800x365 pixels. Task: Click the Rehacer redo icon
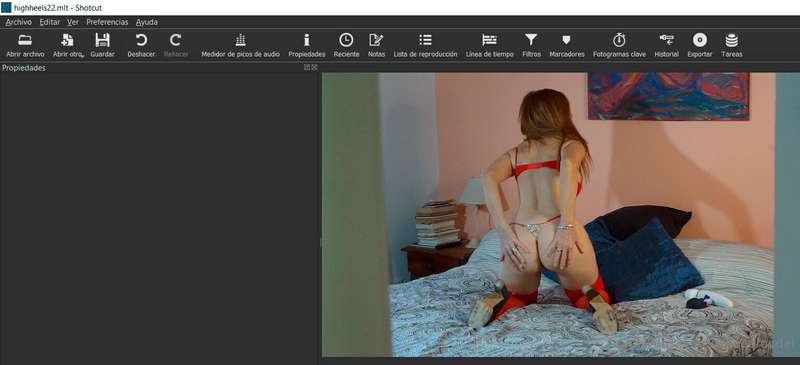(176, 45)
